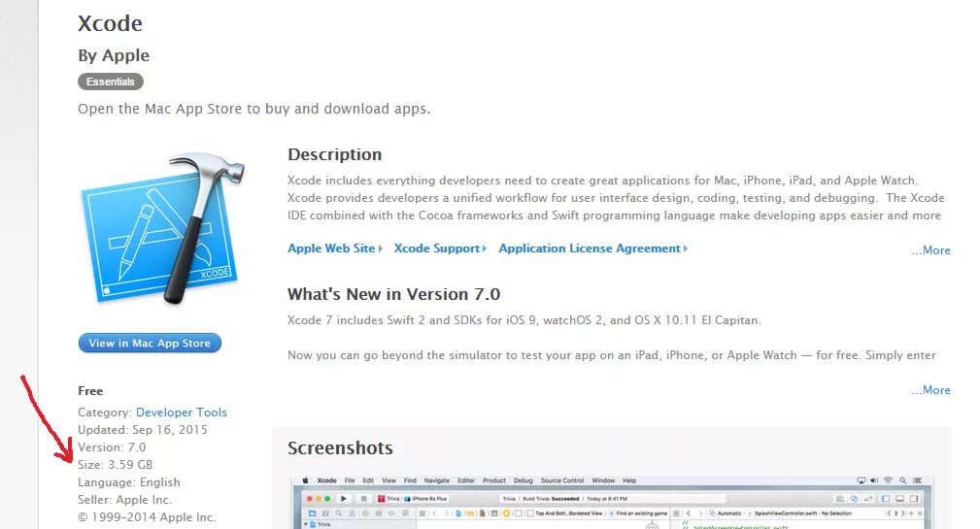Click the 'Size: 3.59 GB' line
This screenshot has height=529, width=980.
point(115,465)
